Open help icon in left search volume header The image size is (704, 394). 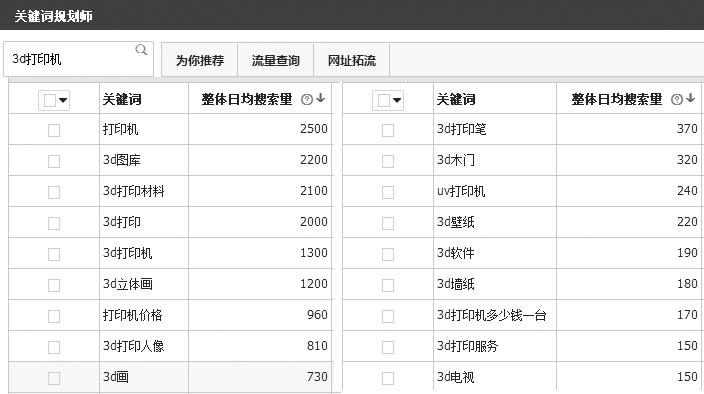307,100
